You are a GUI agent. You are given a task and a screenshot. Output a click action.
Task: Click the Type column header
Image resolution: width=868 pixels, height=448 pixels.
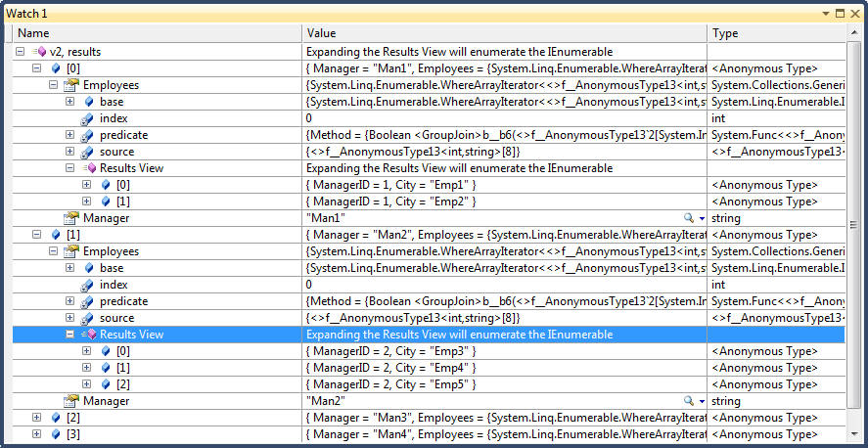(x=778, y=33)
